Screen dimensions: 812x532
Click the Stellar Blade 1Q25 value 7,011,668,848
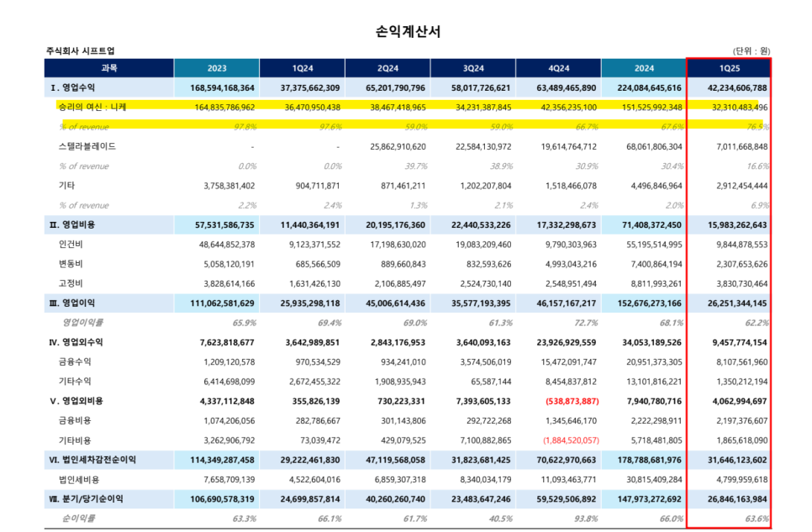[741, 146]
